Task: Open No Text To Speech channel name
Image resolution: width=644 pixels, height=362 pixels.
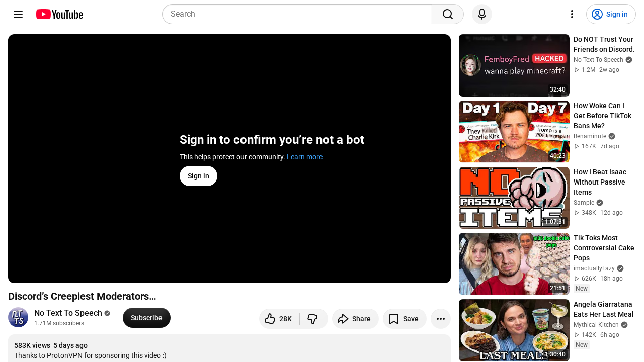Action: tap(68, 313)
